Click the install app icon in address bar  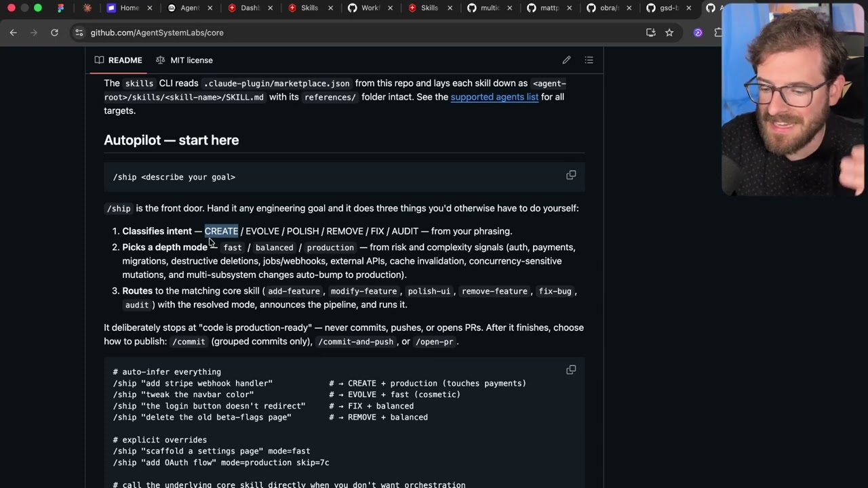coord(651,33)
